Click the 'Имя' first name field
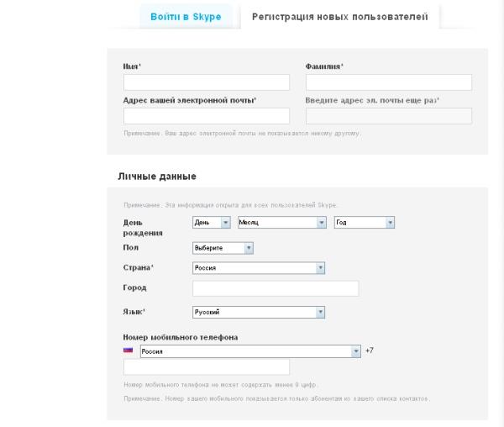Screen dimensions: 504x427 (206, 82)
